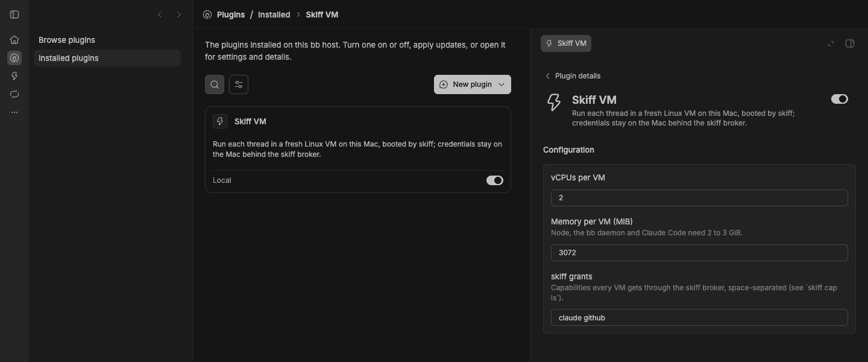Viewport: 868px width, 362px height.
Task: Click the vCPUs per VM label
Action: coord(578,177)
